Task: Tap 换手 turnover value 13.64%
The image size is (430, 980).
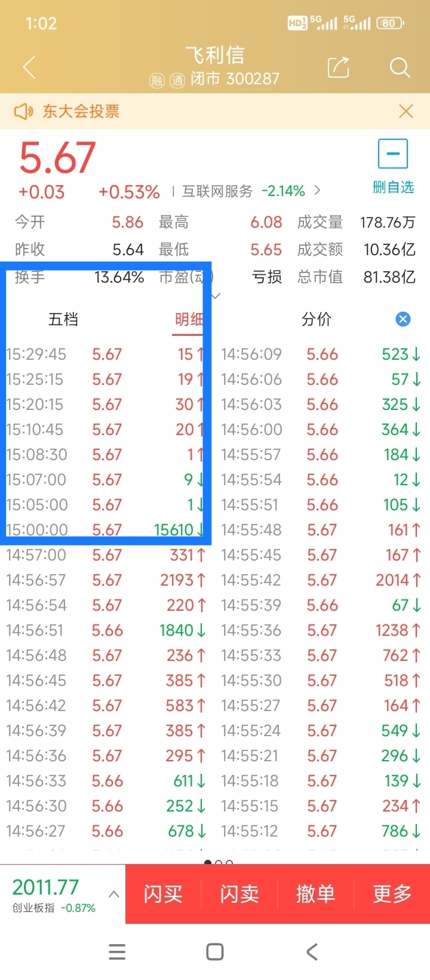Action: [119, 277]
